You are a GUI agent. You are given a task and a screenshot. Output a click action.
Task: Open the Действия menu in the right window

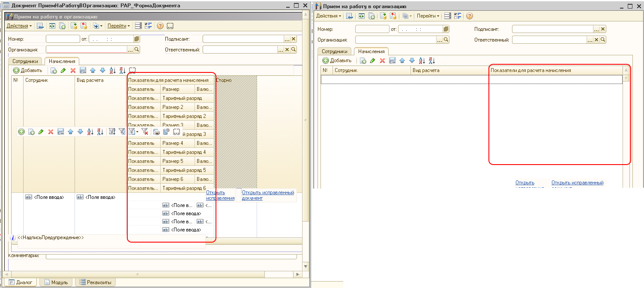click(329, 16)
